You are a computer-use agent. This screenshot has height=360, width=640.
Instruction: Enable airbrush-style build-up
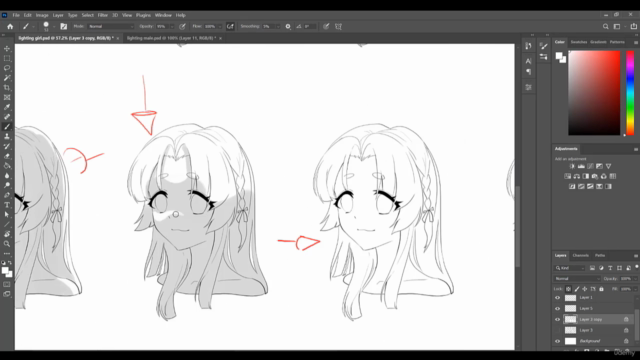(x=230, y=27)
